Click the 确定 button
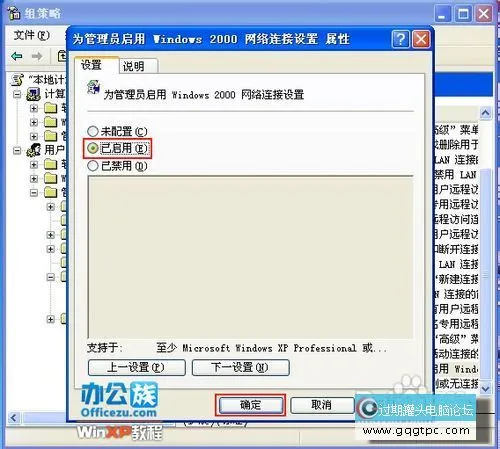This screenshot has width=500, height=449. 250,405
